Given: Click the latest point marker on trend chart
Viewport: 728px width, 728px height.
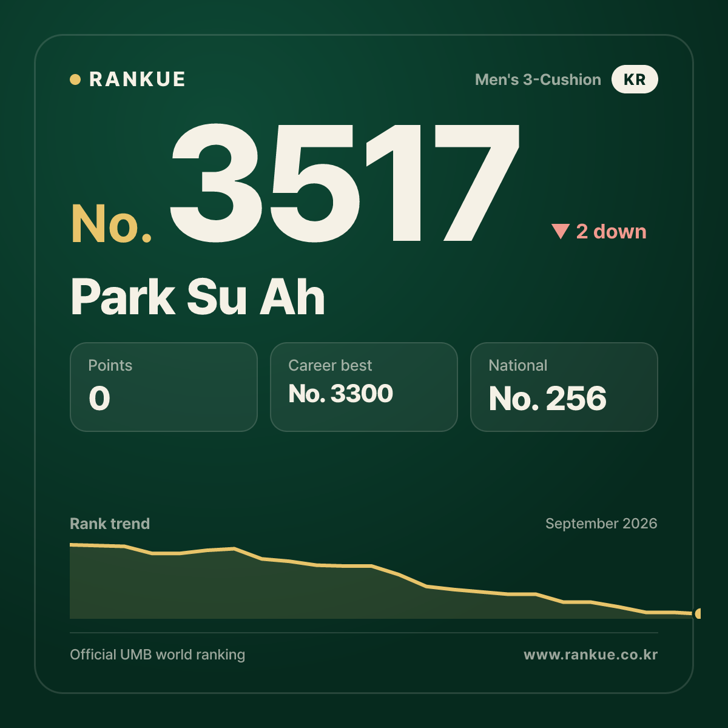Looking at the screenshot, I should coord(698,614).
